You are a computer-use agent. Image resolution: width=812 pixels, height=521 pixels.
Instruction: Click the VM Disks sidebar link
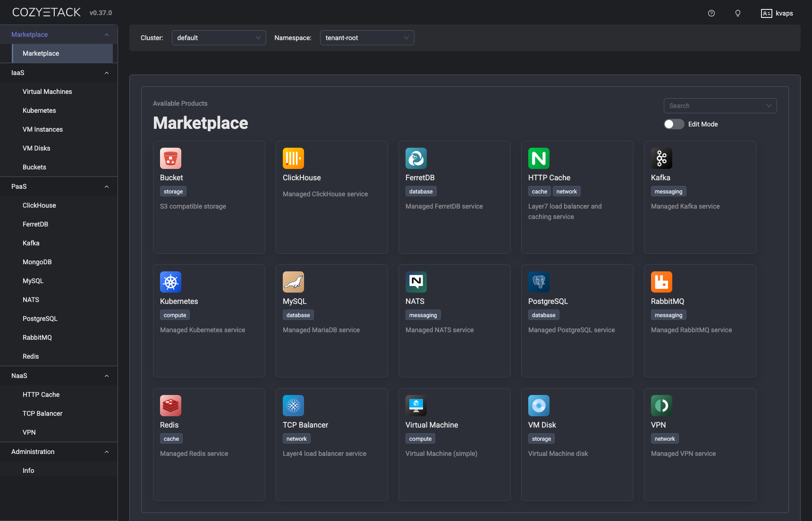36,148
